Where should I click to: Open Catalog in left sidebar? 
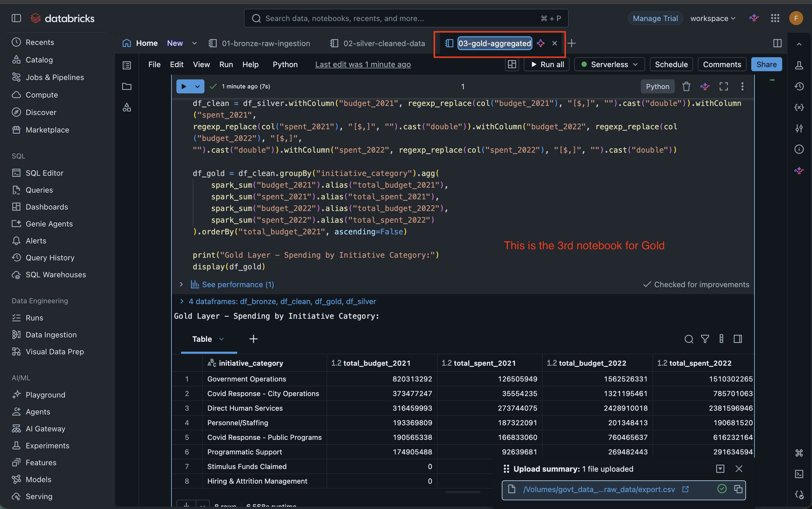pyautogui.click(x=39, y=60)
